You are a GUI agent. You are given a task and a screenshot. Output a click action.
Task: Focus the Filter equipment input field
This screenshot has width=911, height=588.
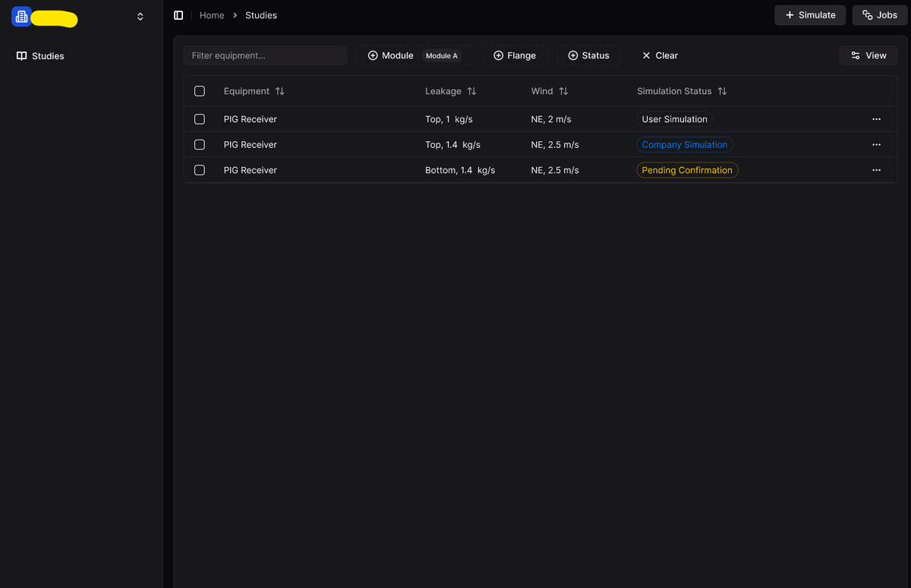265,55
